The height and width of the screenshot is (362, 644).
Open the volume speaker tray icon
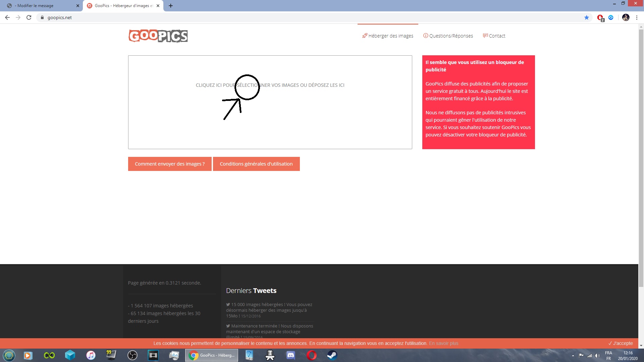click(x=597, y=356)
